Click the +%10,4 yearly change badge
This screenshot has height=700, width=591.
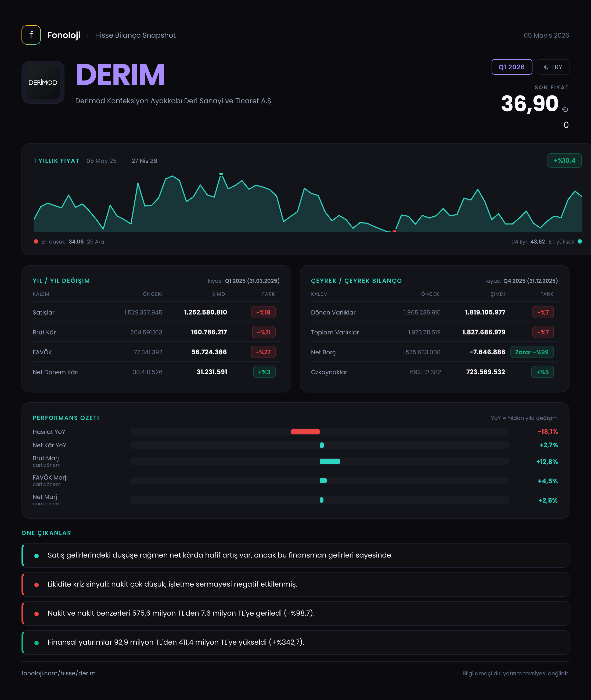[x=564, y=160]
